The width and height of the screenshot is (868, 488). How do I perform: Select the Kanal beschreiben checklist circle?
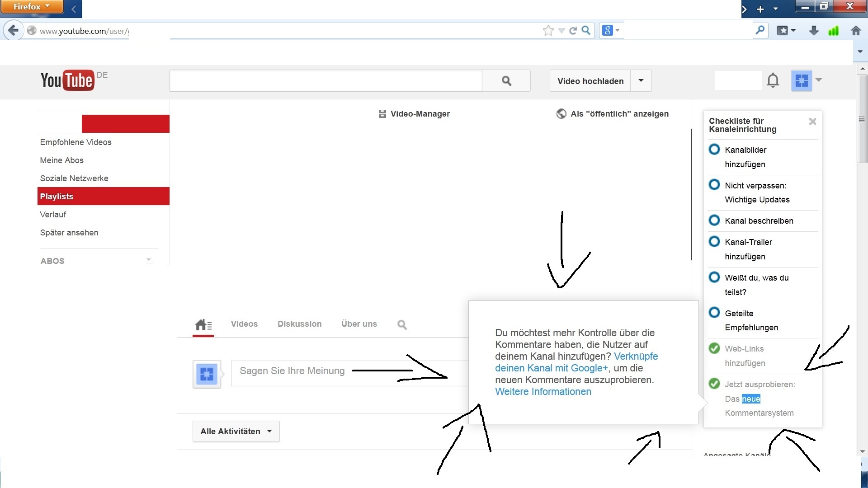click(714, 221)
